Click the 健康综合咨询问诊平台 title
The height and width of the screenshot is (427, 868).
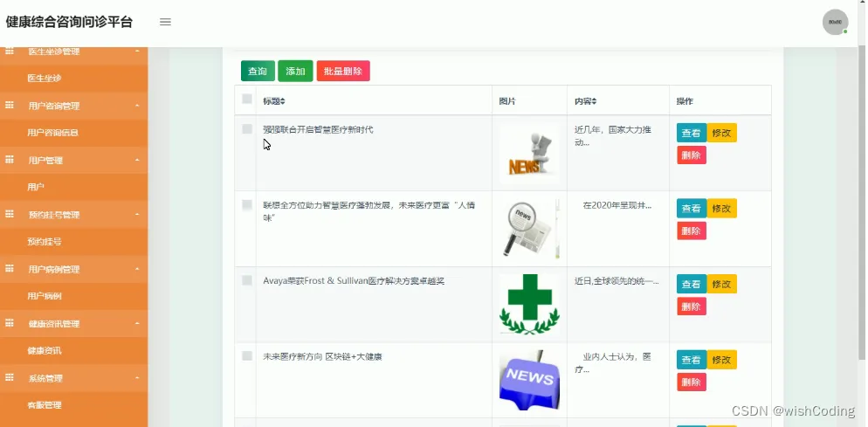pyautogui.click(x=69, y=22)
